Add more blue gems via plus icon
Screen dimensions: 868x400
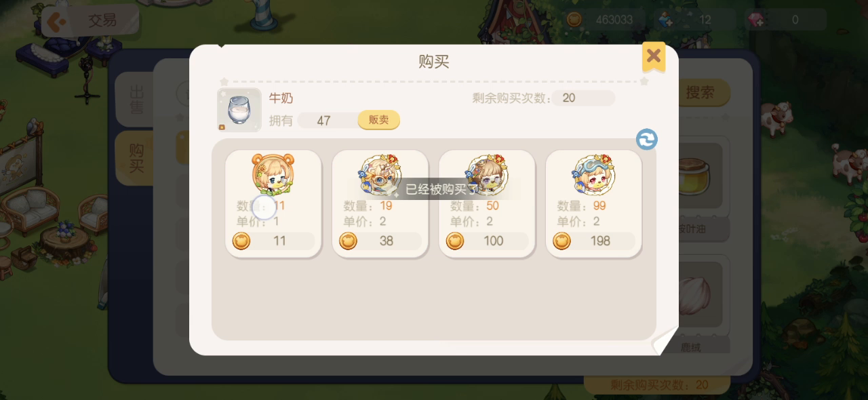click(x=665, y=20)
